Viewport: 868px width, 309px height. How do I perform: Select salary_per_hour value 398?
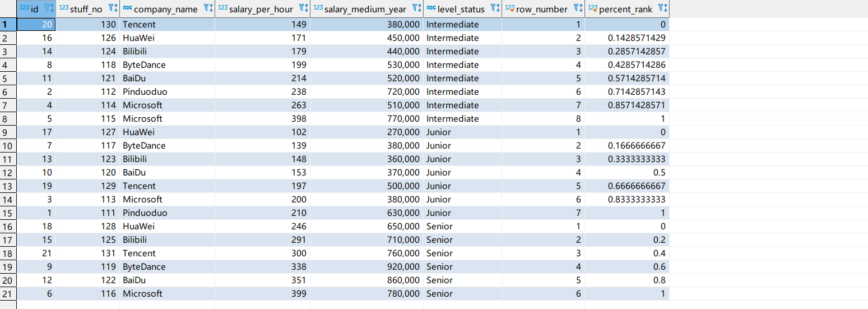262,118
